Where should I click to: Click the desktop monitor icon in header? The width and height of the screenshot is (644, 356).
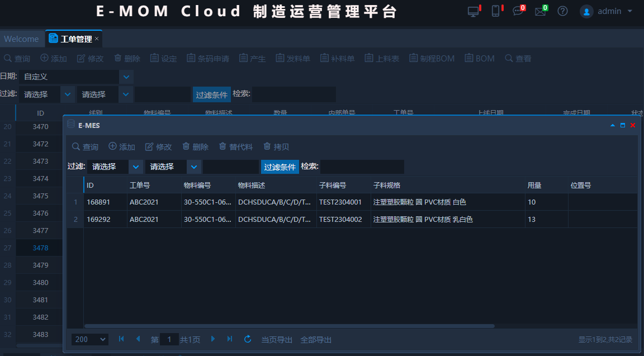point(473,11)
